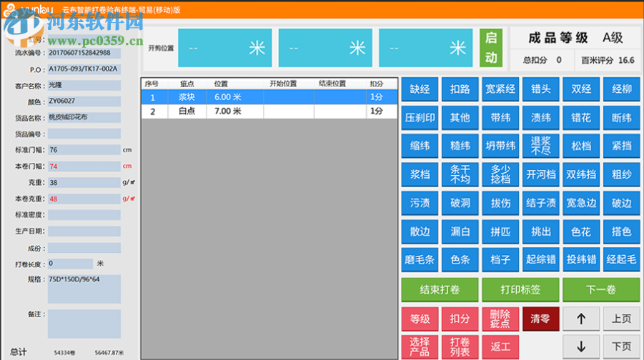Tap the 宽急边 defect button
The image size is (644, 360).
tap(581, 203)
